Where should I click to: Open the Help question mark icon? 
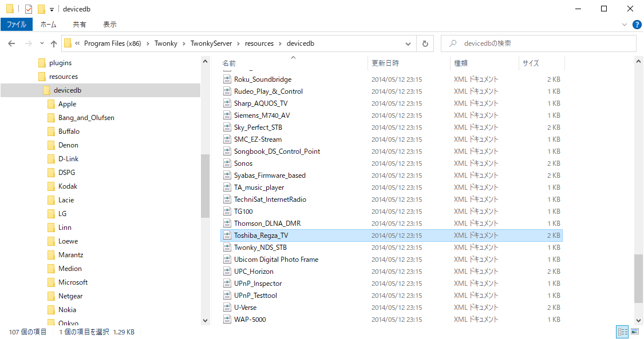[637, 25]
